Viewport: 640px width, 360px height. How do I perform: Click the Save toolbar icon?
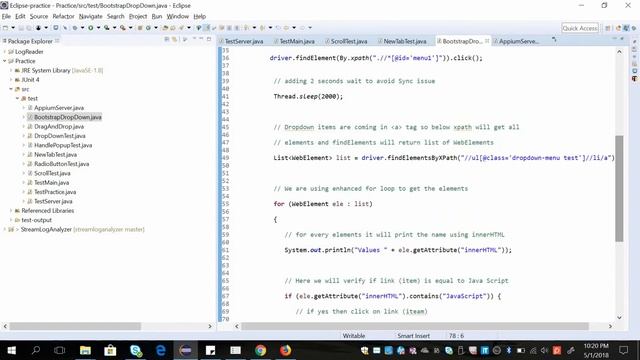pyautogui.click(x=21, y=28)
